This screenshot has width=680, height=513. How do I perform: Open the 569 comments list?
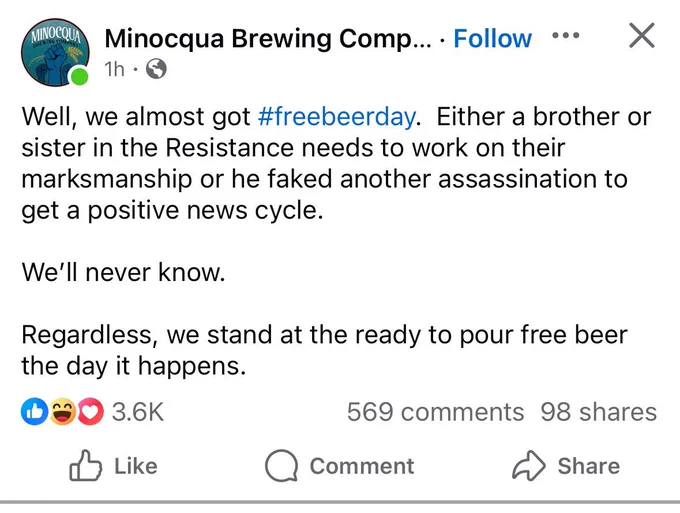coord(435,412)
